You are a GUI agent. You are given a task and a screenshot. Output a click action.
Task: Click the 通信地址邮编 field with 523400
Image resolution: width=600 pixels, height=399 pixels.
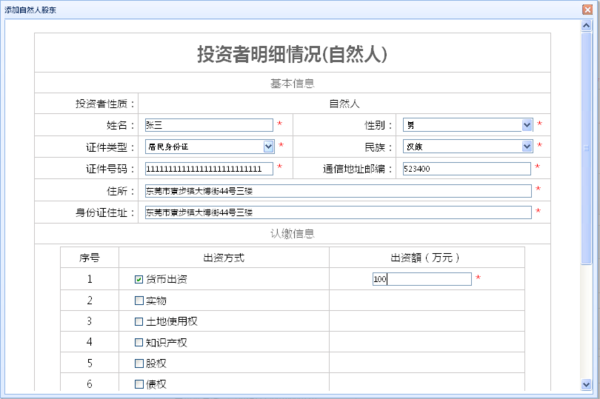466,169
